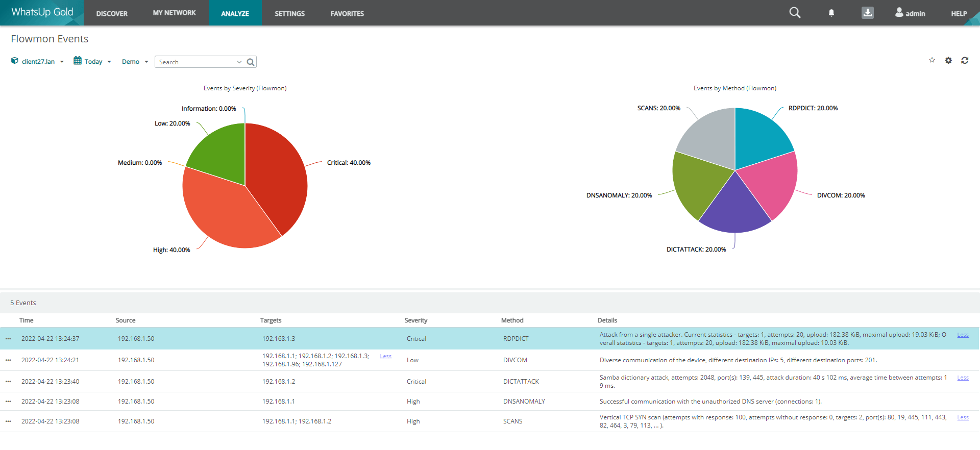Add this report to favorites with star icon
The width and height of the screenshot is (980, 450).
(x=932, y=60)
